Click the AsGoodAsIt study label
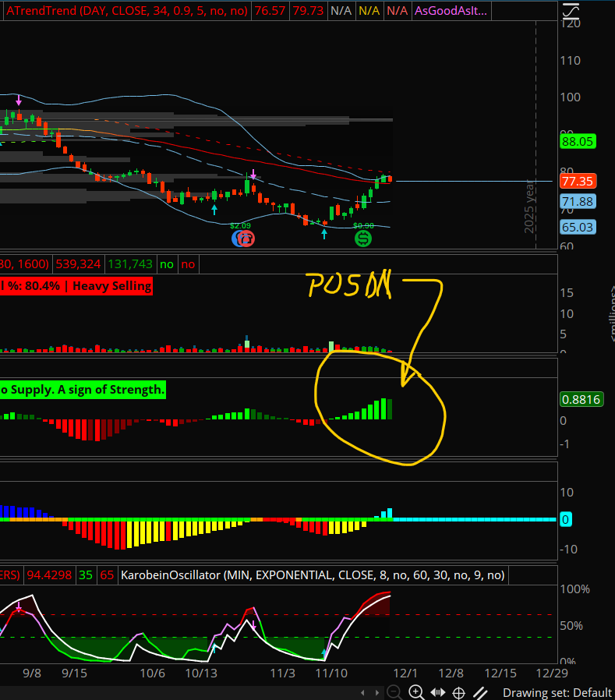This screenshot has width=615, height=700. (451, 10)
